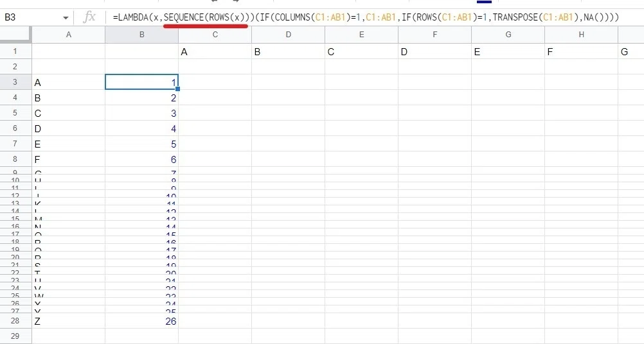Select row 6 header
This screenshot has height=344, width=644.
pos(15,128)
